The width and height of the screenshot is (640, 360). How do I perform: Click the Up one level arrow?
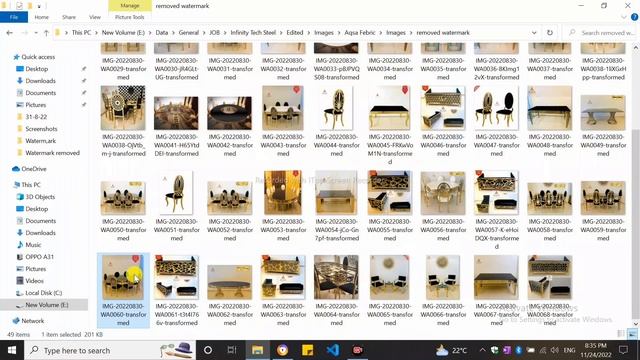[x=46, y=33]
